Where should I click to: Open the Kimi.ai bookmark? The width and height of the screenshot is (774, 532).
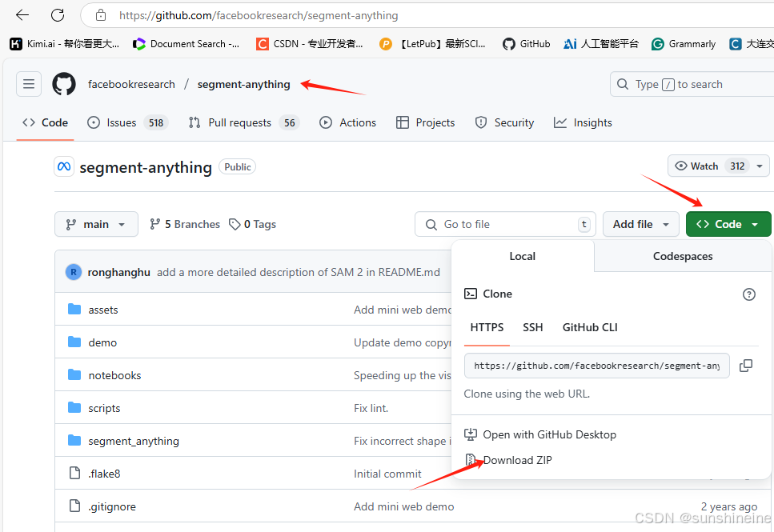pyautogui.click(x=65, y=44)
